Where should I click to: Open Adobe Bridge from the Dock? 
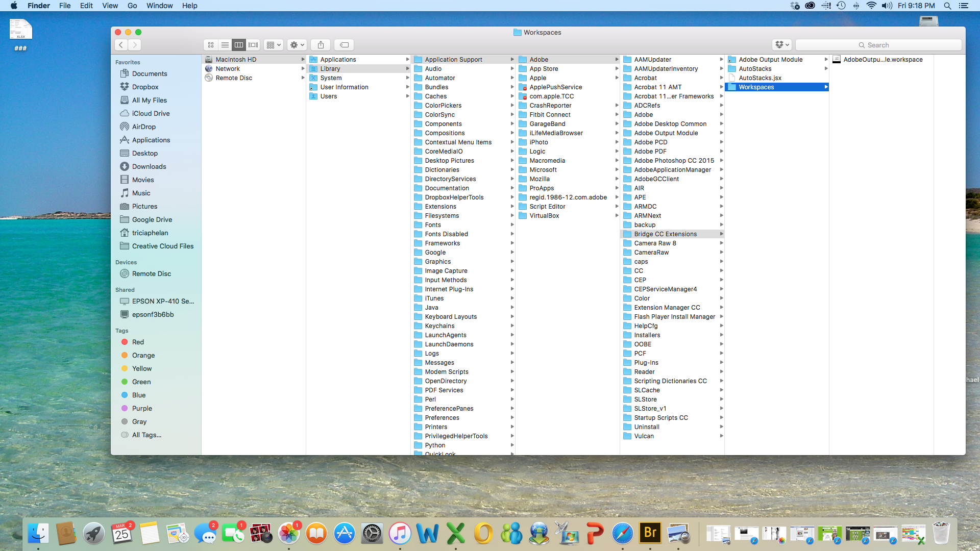[650, 533]
